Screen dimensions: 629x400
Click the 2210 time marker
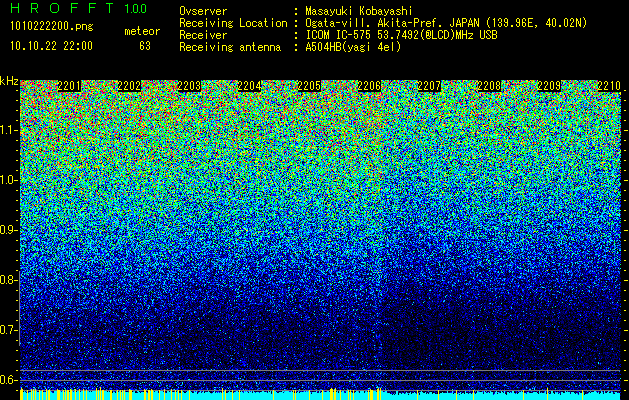tap(609, 86)
